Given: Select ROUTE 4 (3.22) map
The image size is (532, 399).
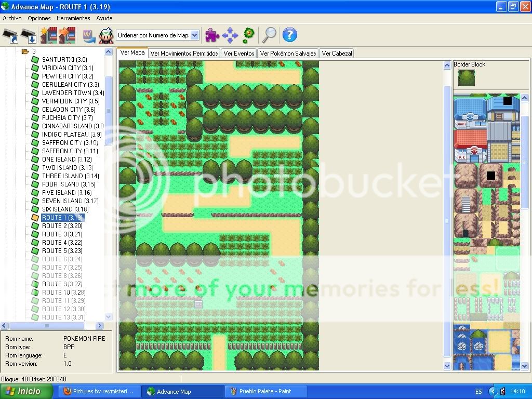Looking at the screenshot, I should [x=62, y=243].
